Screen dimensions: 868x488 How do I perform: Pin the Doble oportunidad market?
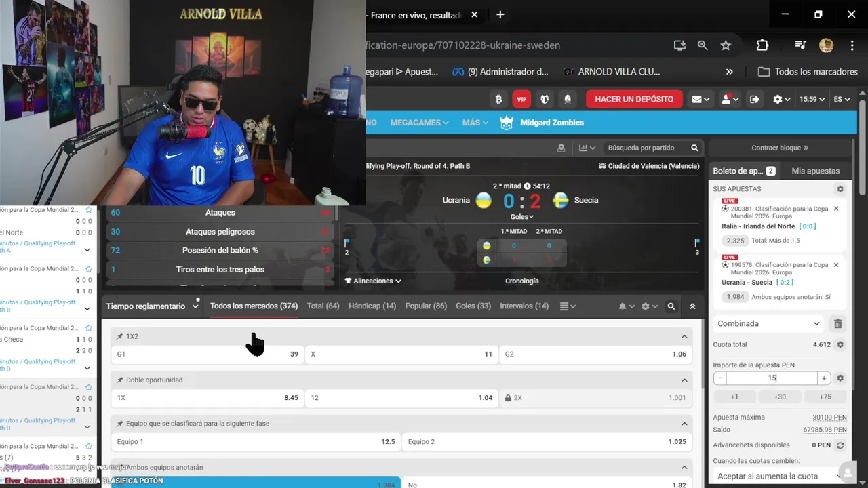[x=120, y=380]
